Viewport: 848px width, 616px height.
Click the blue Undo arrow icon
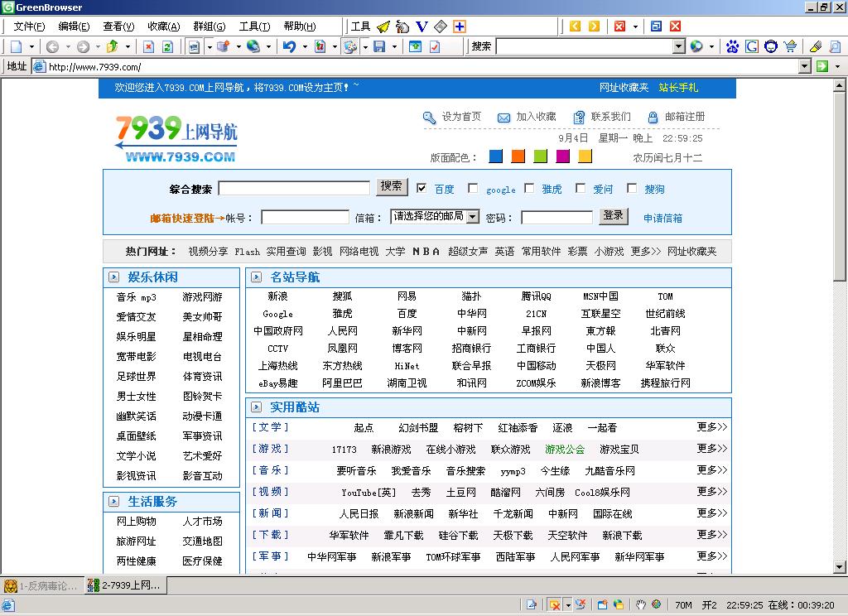pos(289,47)
